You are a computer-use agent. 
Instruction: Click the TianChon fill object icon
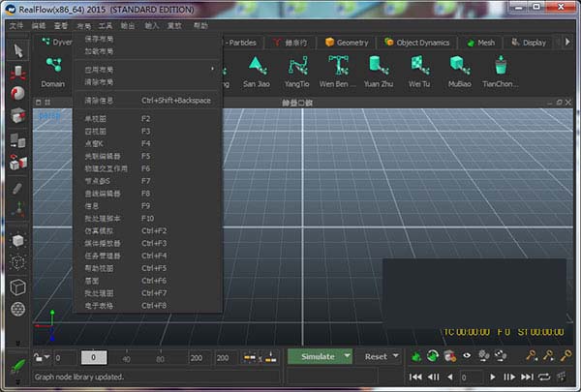(x=501, y=73)
